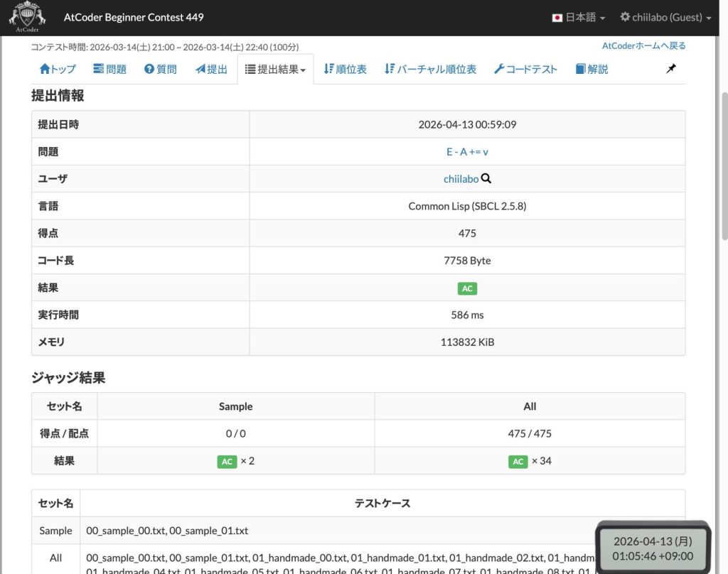Open the 日本語 language dropdown
Image resolution: width=728 pixels, height=574 pixels.
point(579,18)
